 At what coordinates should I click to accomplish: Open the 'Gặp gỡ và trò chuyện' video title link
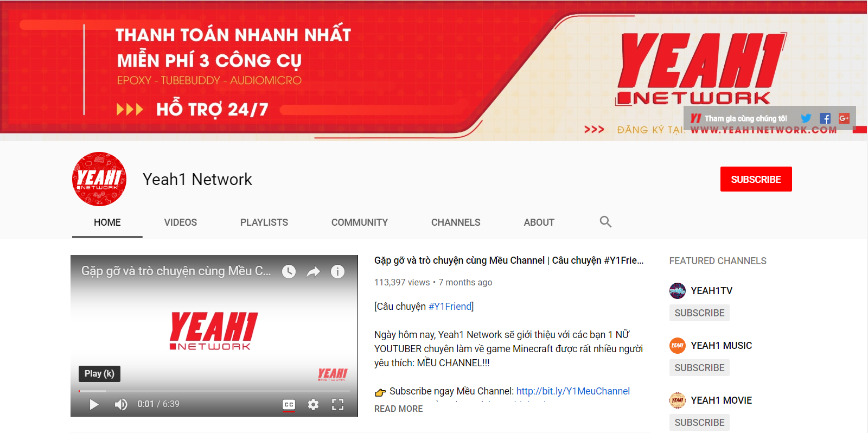(509, 260)
